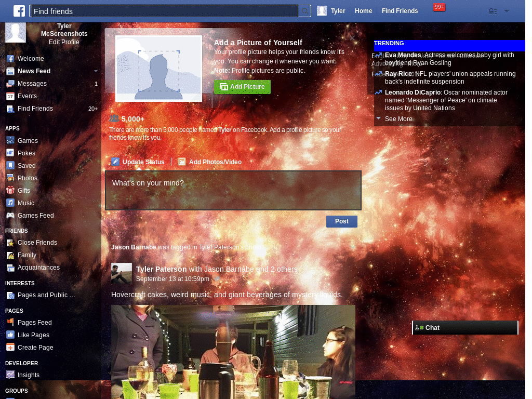Switch to Update Status tab
This screenshot has width=532, height=399.
pyautogui.click(x=138, y=162)
